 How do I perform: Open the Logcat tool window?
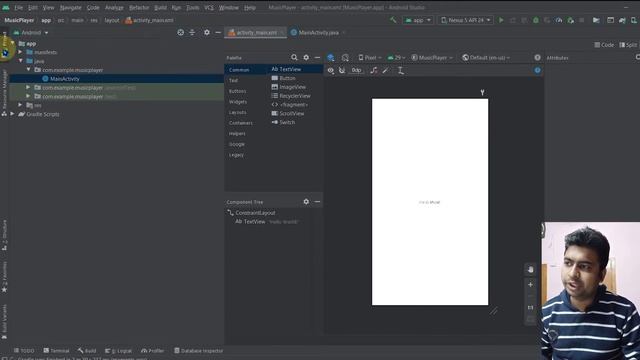[118, 351]
